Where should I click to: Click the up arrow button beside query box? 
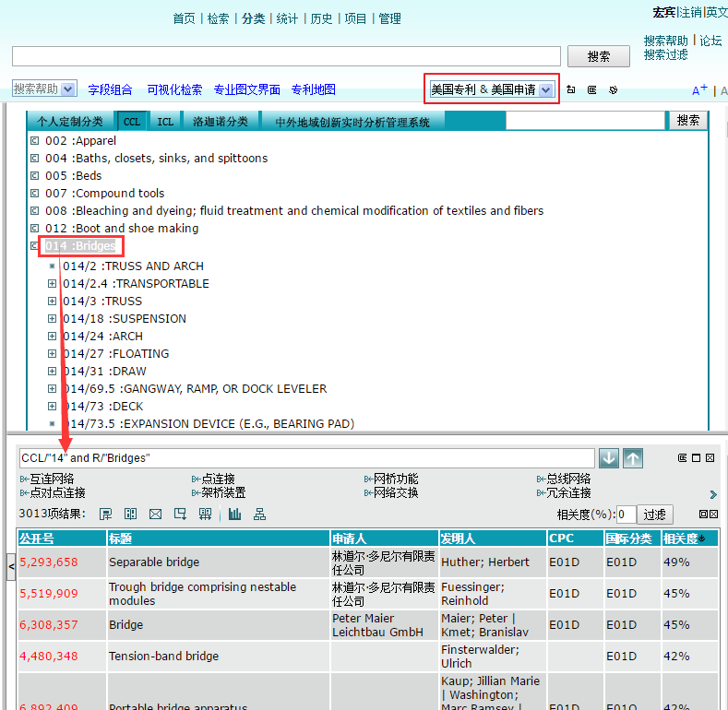click(632, 458)
